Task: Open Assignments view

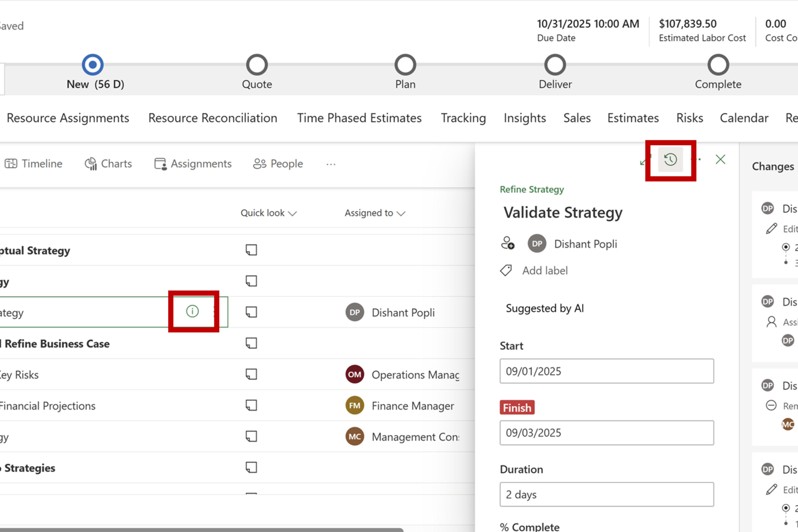Action: tap(193, 164)
